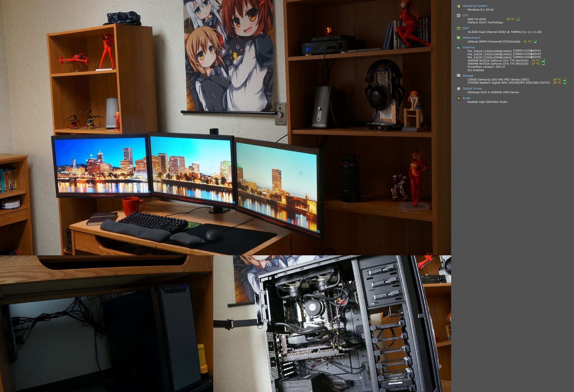The image size is (574, 392).
Task: Click CPU temperature indicator beside 25 °C
Action: click(518, 19)
